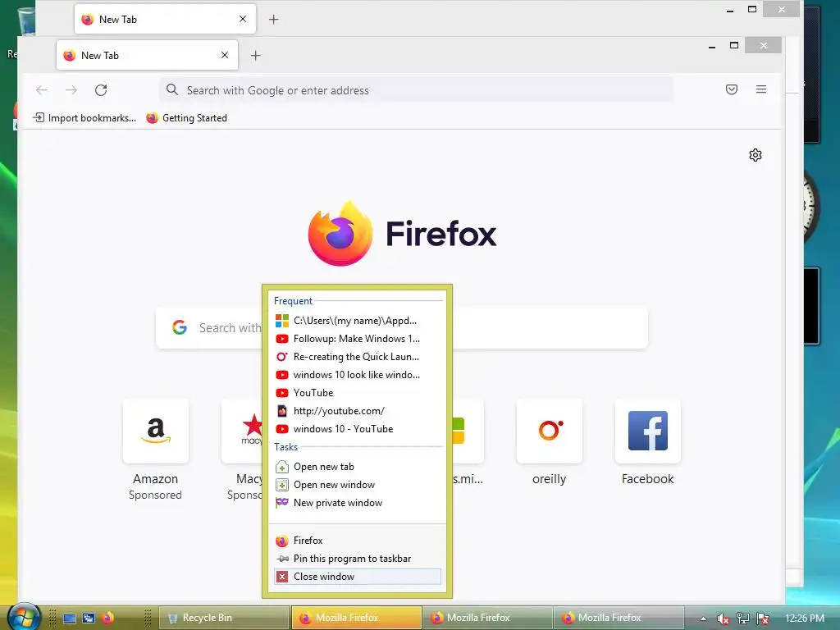Choose Open new window task
The width and height of the screenshot is (840, 630).
[358, 485]
